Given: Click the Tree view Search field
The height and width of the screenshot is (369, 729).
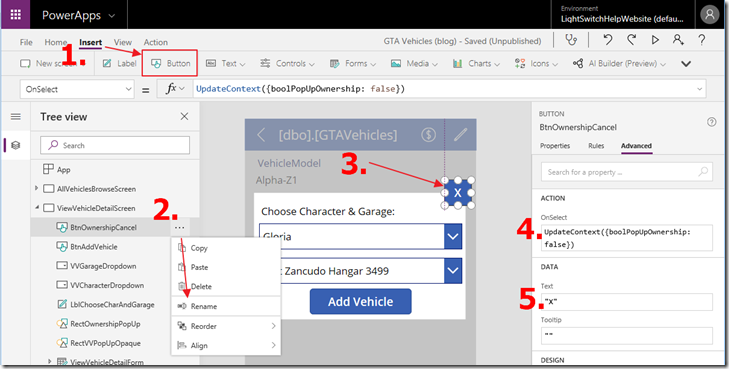Looking at the screenshot, I should pos(115,145).
